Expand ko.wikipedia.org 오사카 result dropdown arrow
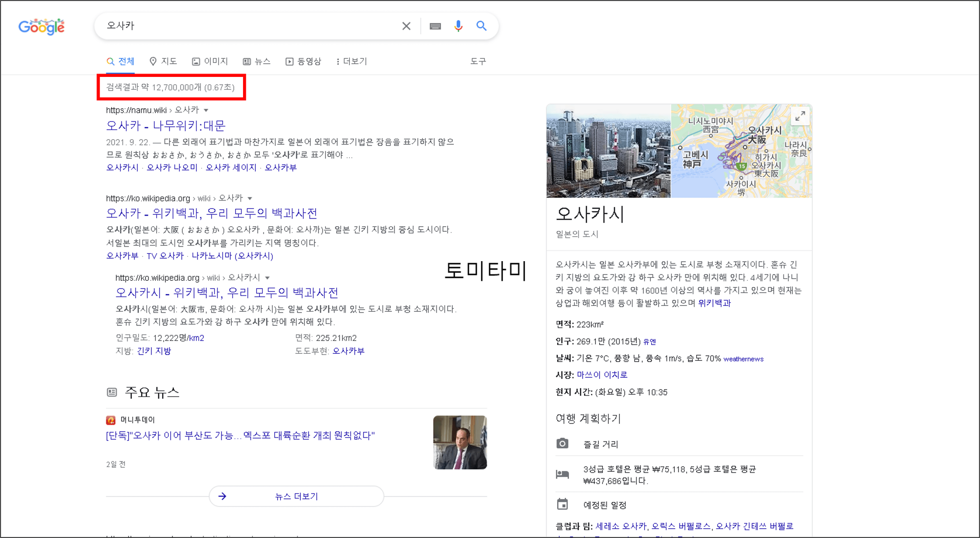 click(250, 198)
